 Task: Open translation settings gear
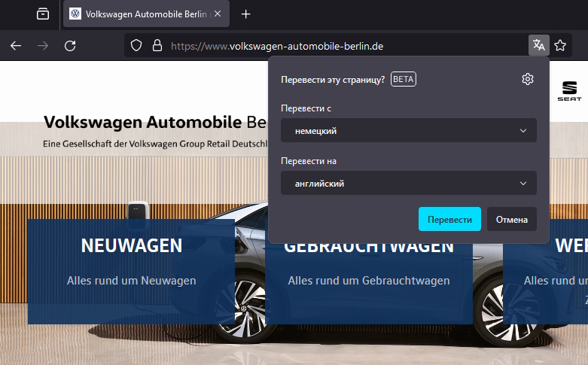click(528, 79)
